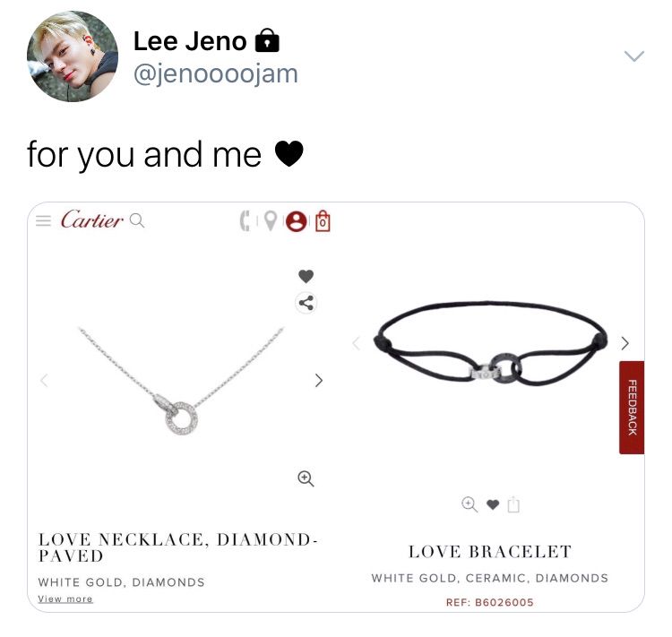Image resolution: width=672 pixels, height=637 pixels.
Task: Click the @jenoooojam handle
Action: [x=216, y=73]
